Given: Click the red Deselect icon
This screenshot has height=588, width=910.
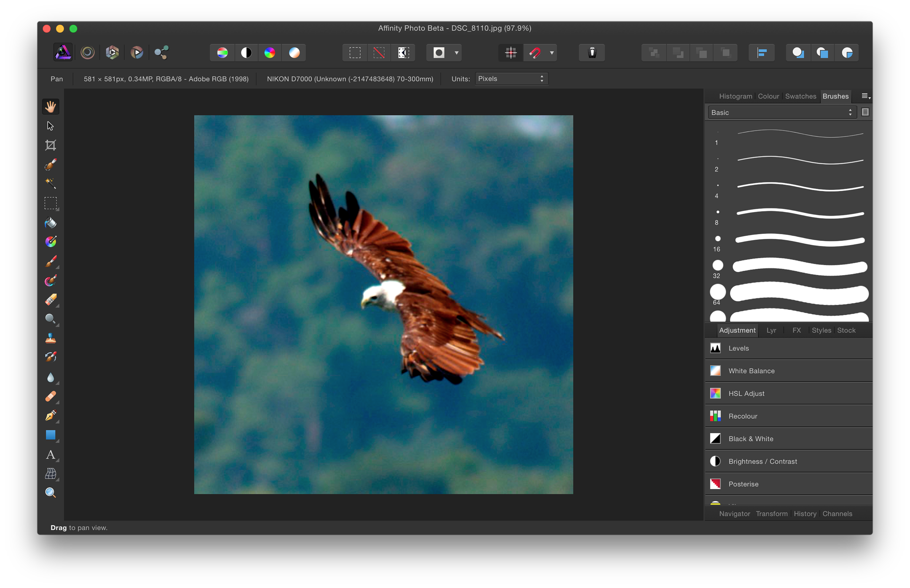Looking at the screenshot, I should pos(379,53).
